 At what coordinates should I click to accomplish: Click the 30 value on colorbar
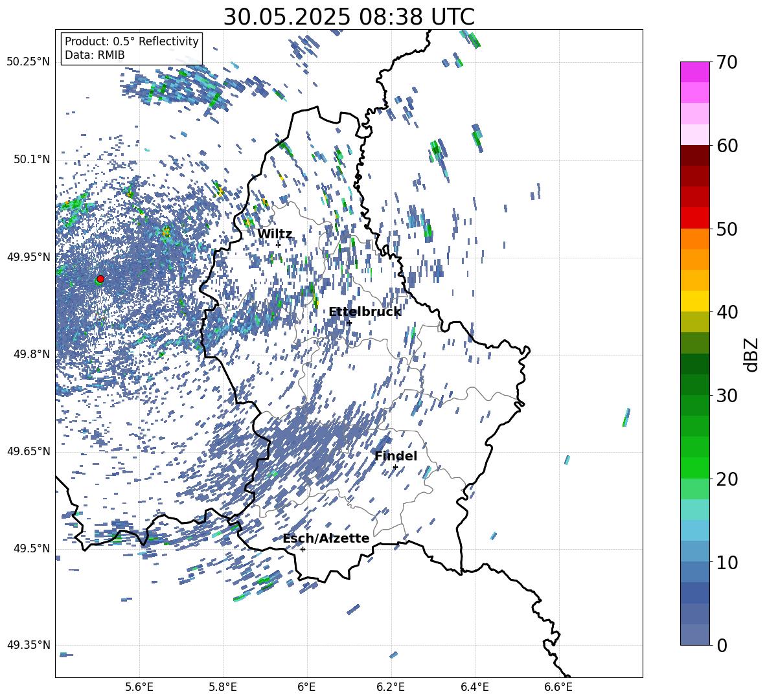tap(727, 396)
